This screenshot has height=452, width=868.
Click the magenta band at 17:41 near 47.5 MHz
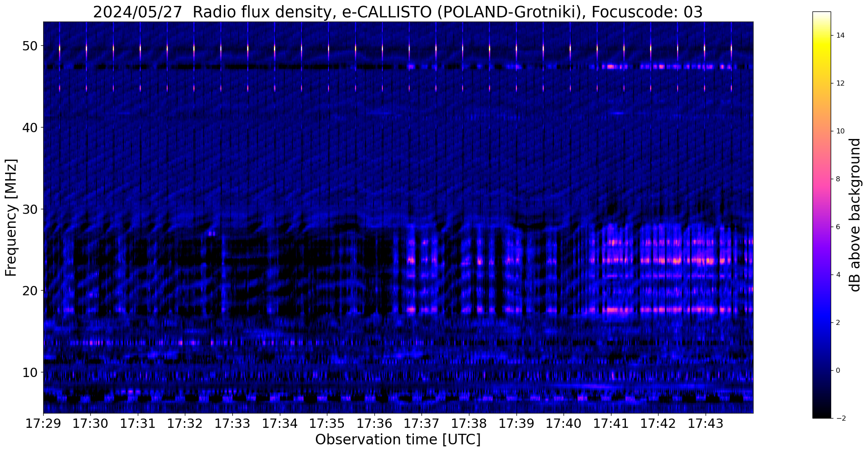coord(611,67)
